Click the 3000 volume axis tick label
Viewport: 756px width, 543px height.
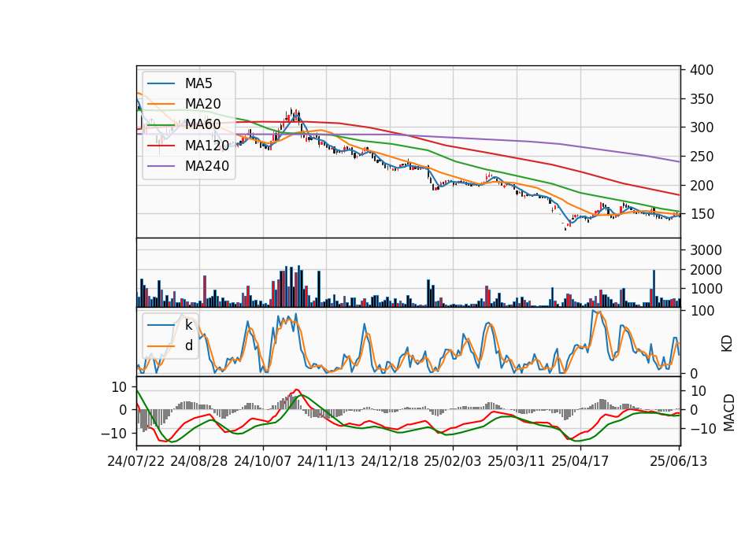pos(706,250)
